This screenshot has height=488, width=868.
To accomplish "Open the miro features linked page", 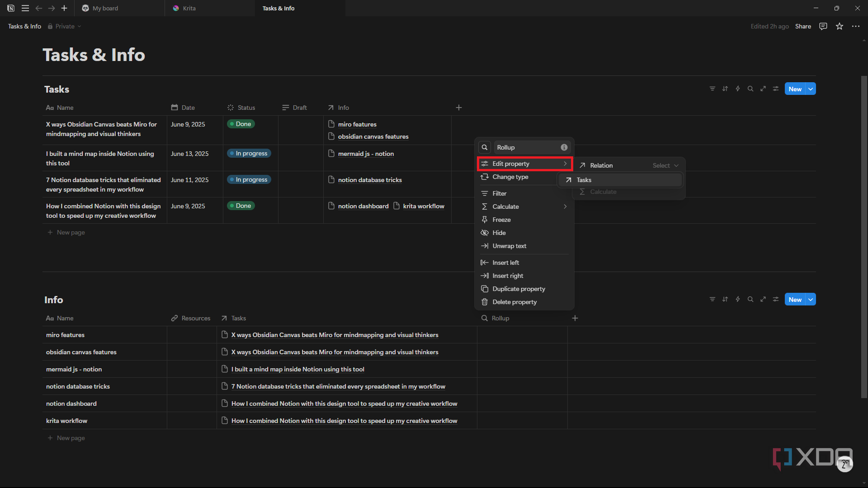I will tap(357, 124).
